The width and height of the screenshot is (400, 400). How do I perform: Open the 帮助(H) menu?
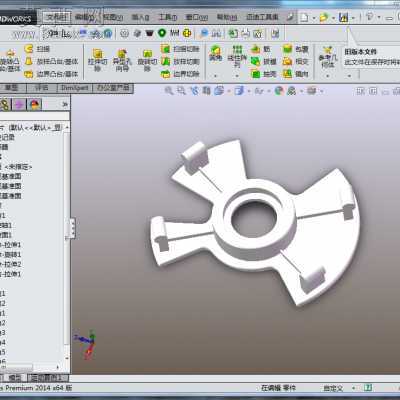click(x=227, y=17)
